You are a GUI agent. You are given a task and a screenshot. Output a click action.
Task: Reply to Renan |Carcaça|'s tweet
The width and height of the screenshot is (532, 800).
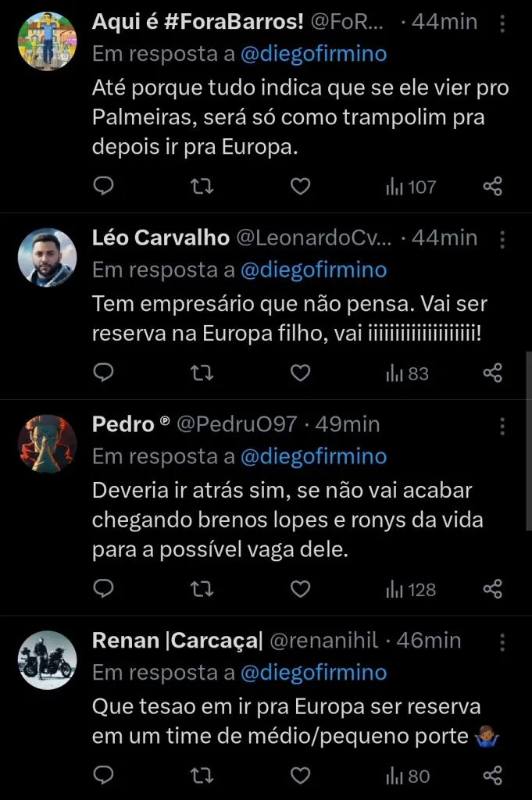click(x=104, y=776)
